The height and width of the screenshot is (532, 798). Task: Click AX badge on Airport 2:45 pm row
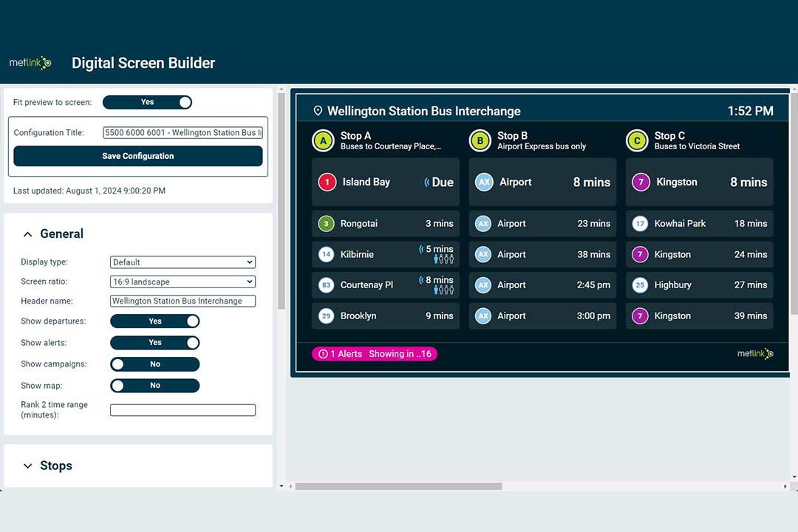click(483, 284)
